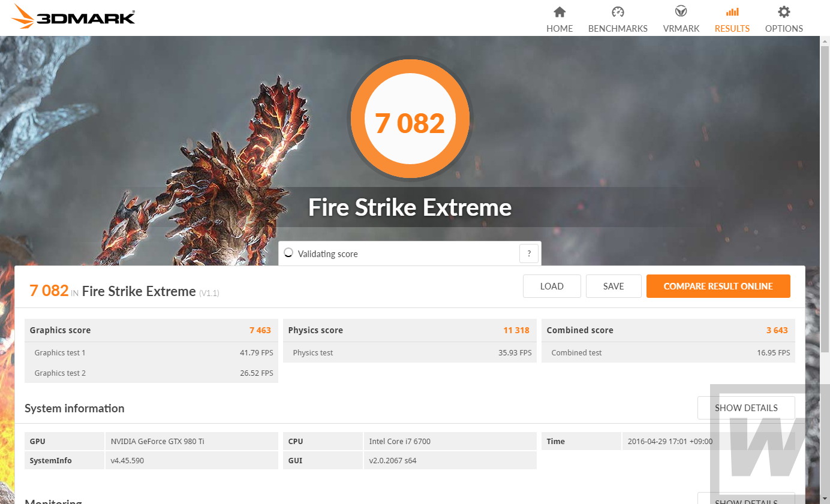Click COMPARE RESULT ONLINE

[718, 286]
